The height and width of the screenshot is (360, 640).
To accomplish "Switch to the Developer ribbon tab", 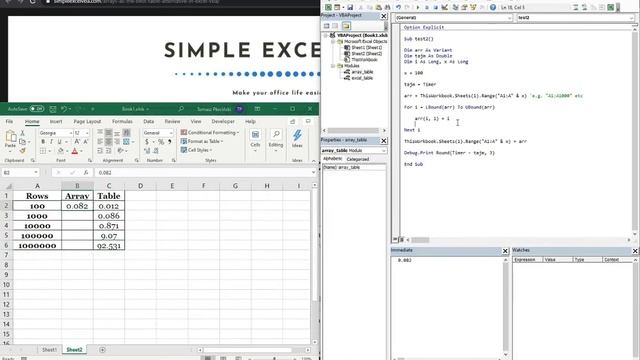I will (223, 121).
